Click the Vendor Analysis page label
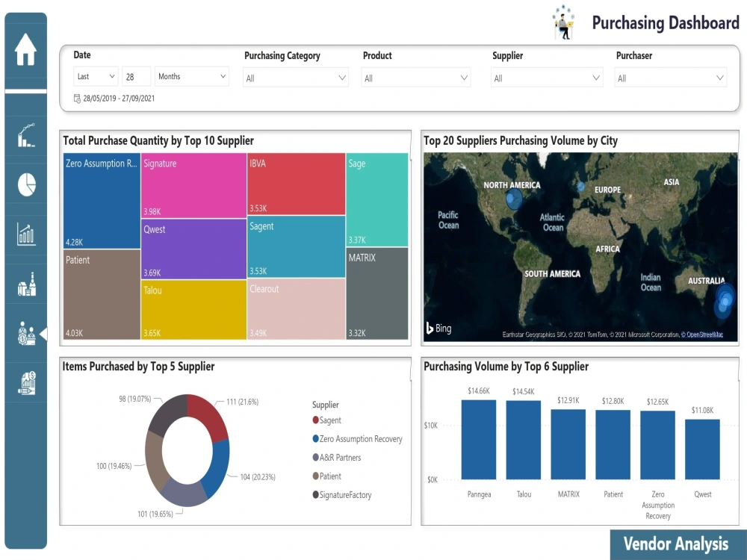Viewport: 747px width, 560px height. tap(675, 544)
